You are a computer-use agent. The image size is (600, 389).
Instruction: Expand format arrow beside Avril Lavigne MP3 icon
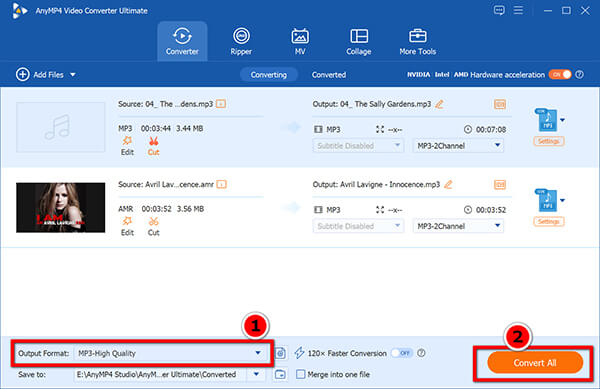tap(562, 200)
